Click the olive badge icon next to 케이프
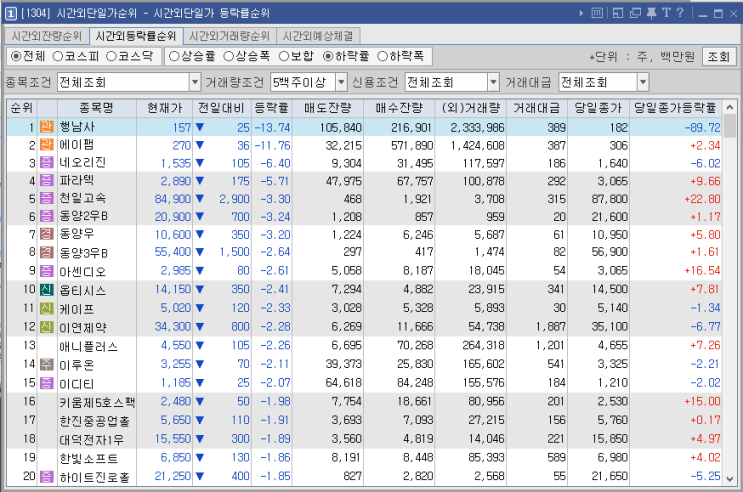The width and height of the screenshot is (743, 492). tap(46, 308)
